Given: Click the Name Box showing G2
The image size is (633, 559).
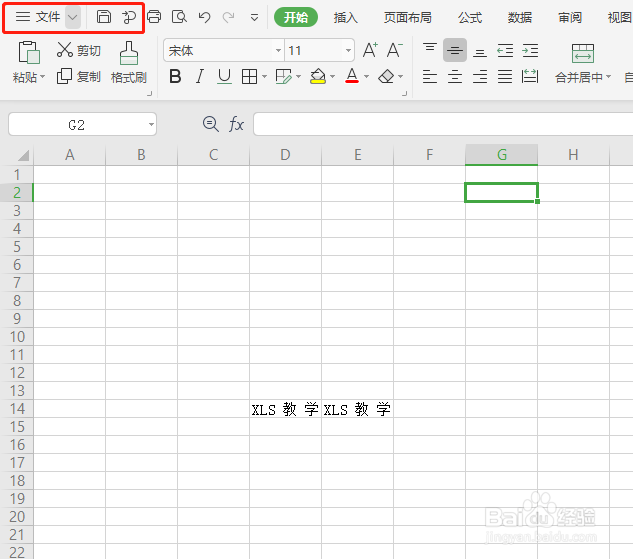Looking at the screenshot, I should 77,125.
